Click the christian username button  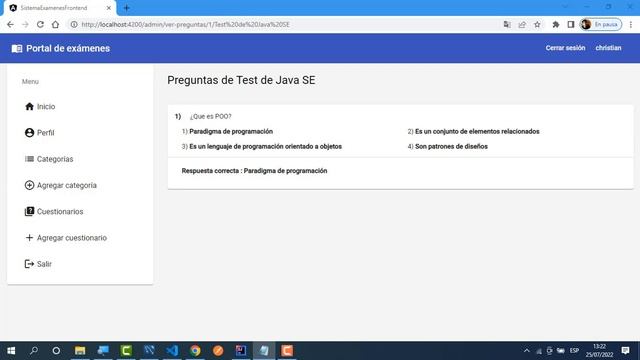coord(608,48)
